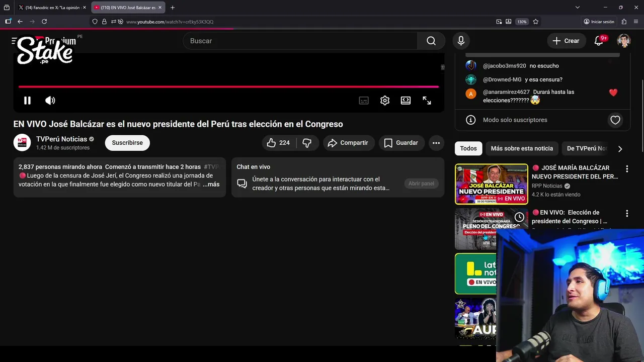Expand the description with ...más
This screenshot has width=644, height=362.
pos(211,185)
